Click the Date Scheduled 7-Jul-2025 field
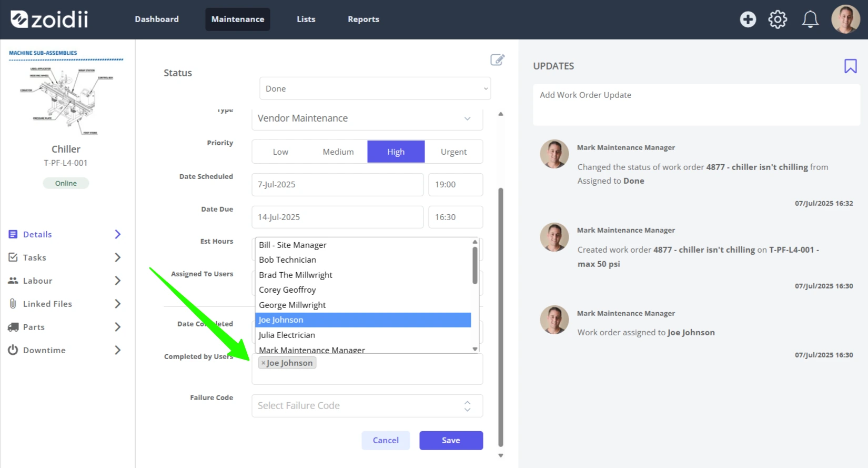 [337, 185]
